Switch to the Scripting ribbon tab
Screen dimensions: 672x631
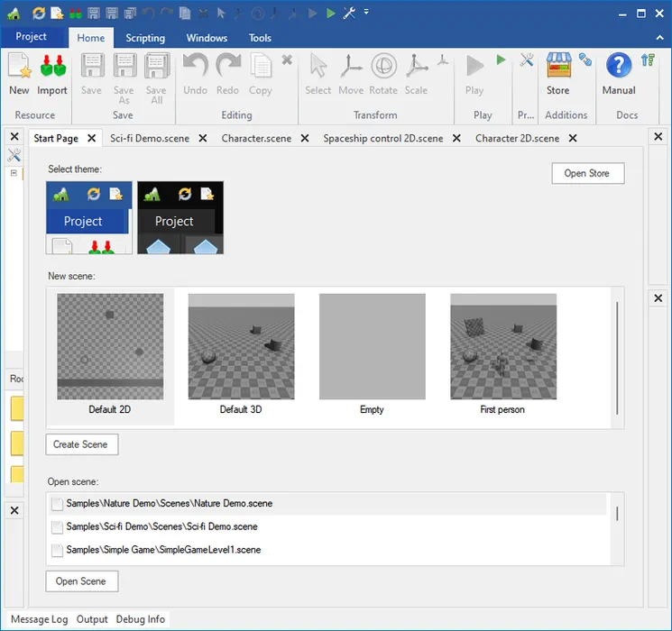(145, 38)
